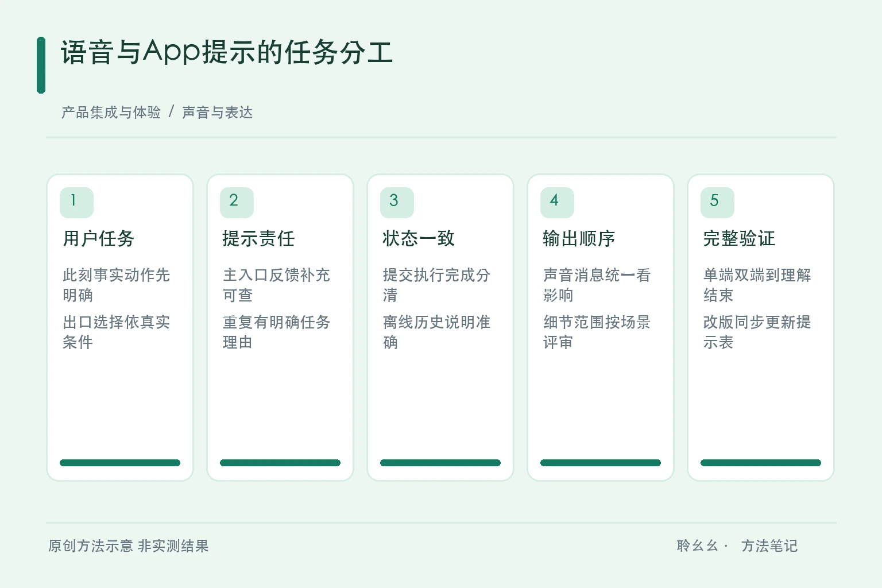Image resolution: width=882 pixels, height=588 pixels.
Task: Click the line 提交执行完成分清
Action: 437,285
